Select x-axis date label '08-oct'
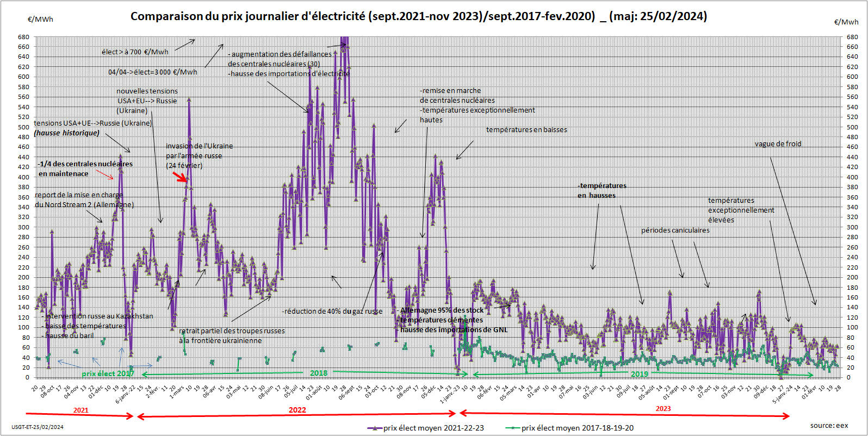 pyautogui.click(x=47, y=391)
